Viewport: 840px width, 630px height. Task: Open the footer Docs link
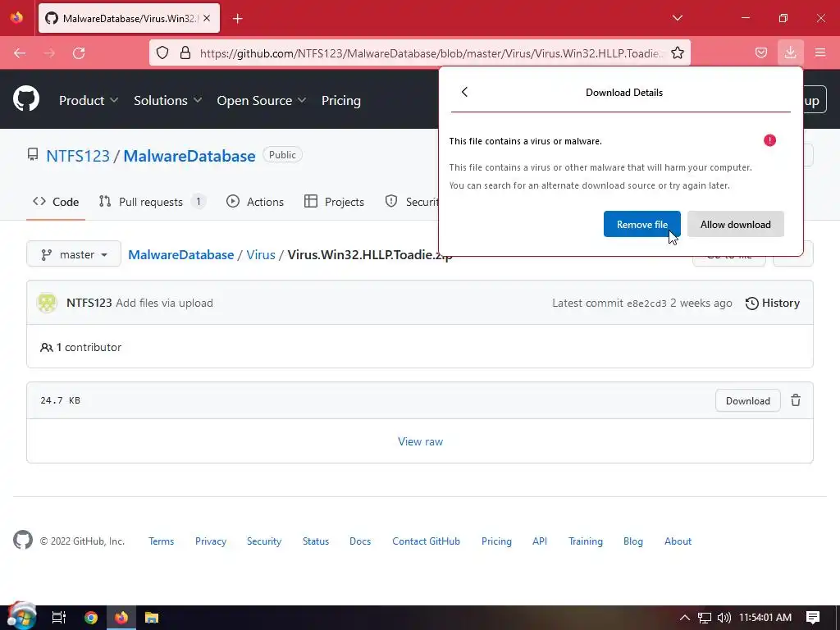360,541
